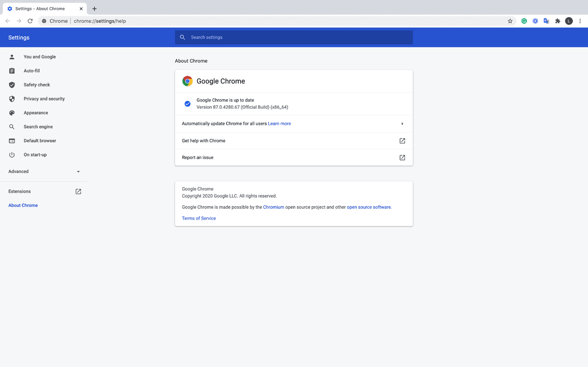
Task: Select the Default browser menu item
Action: [39, 140]
